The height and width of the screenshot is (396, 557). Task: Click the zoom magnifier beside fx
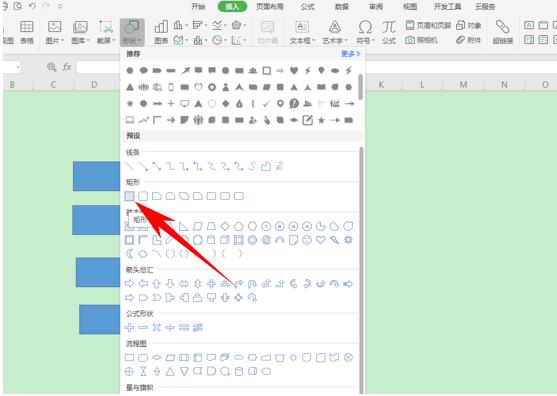pos(52,67)
